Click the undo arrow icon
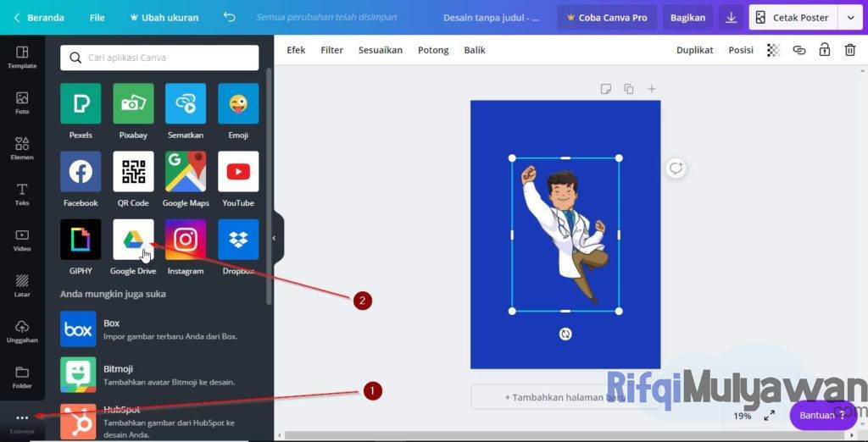Viewport: 868px width, 442px height. coord(229,17)
